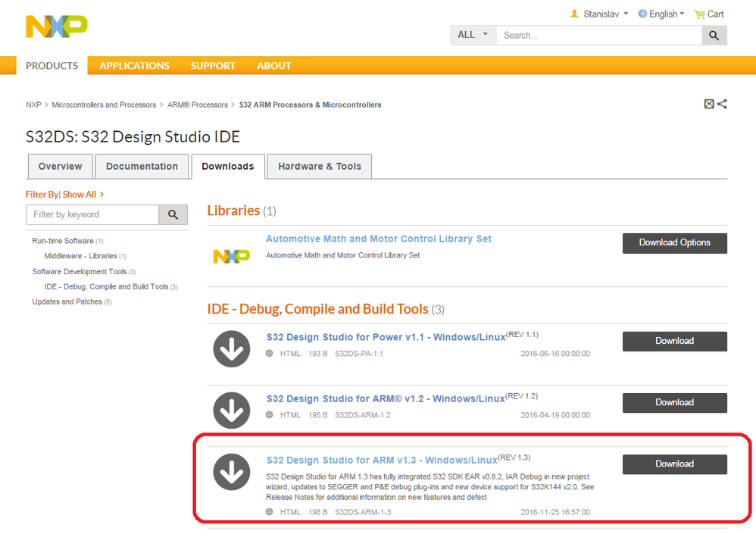This screenshot has width=756, height=534.
Task: Click the globe icon beside English
Action: 642,14
